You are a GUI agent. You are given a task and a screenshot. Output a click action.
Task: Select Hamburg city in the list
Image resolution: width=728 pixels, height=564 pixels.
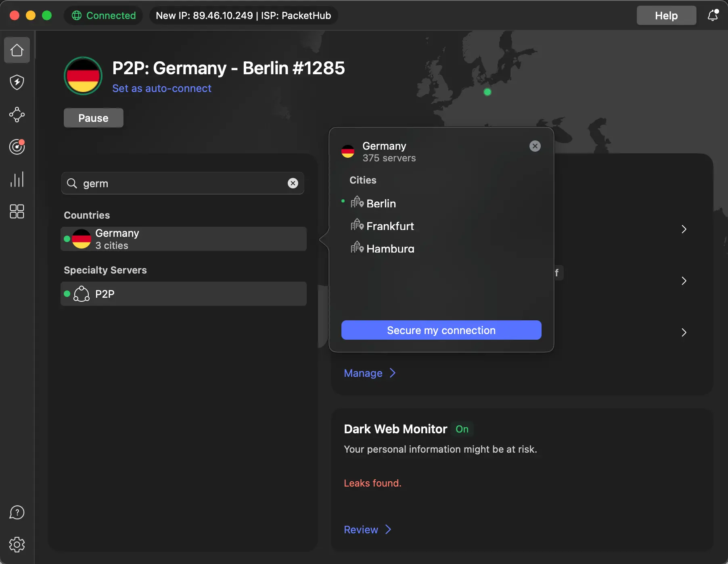tap(390, 249)
